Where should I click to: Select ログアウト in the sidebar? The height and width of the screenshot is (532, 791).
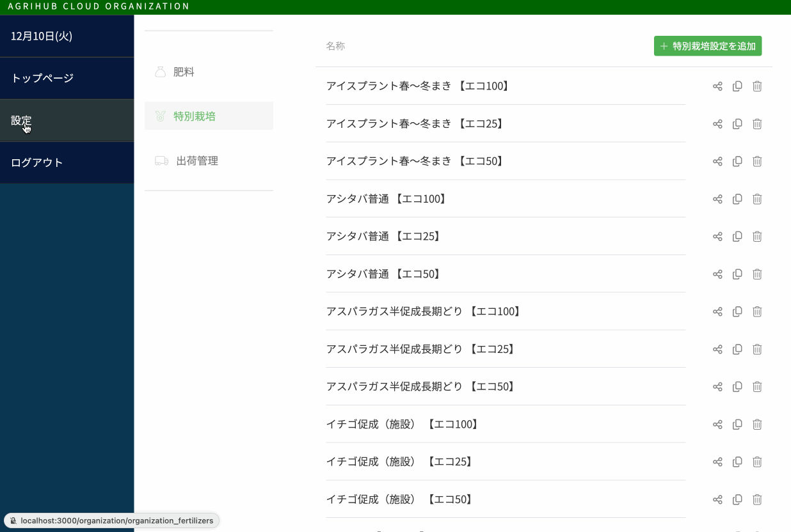(67, 162)
